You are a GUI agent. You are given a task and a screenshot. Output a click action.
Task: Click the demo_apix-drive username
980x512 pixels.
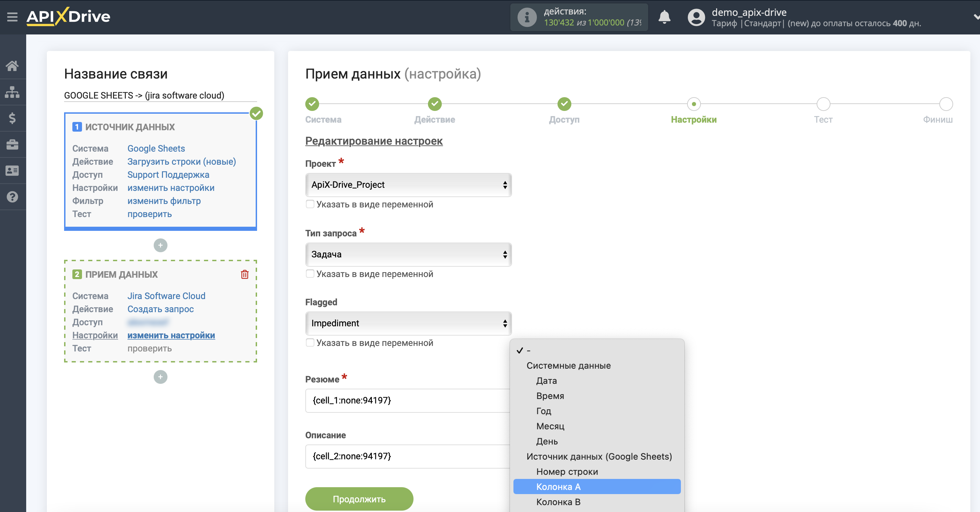click(x=749, y=12)
